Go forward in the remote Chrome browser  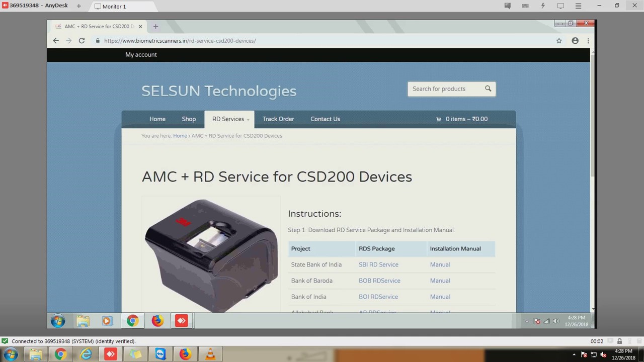tap(69, 41)
